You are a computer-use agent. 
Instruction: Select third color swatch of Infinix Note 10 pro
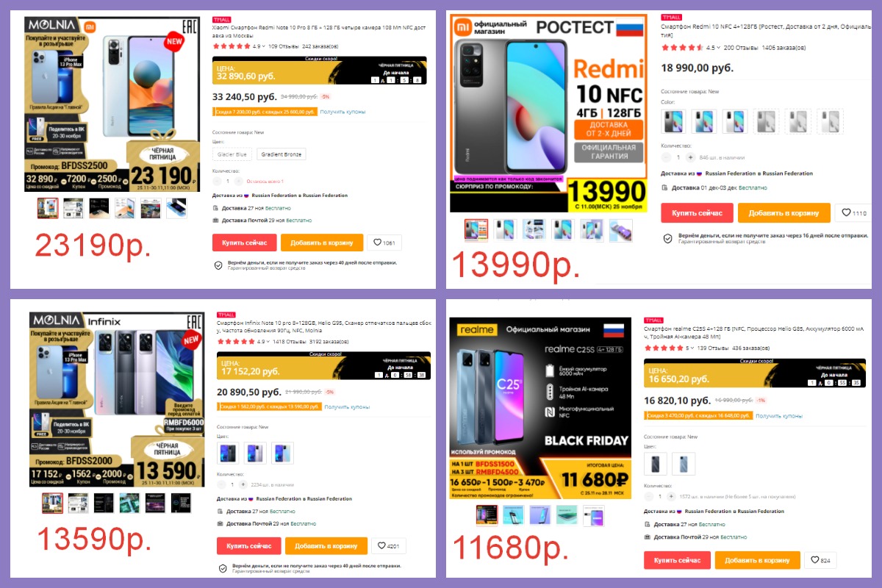coord(282,453)
